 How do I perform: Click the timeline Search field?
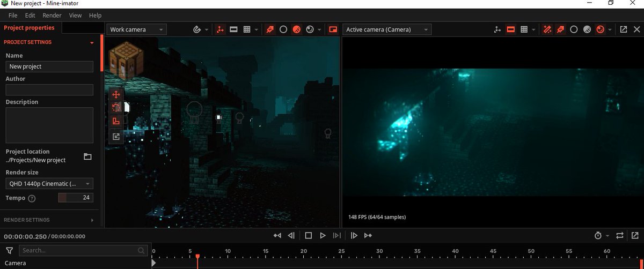point(83,250)
